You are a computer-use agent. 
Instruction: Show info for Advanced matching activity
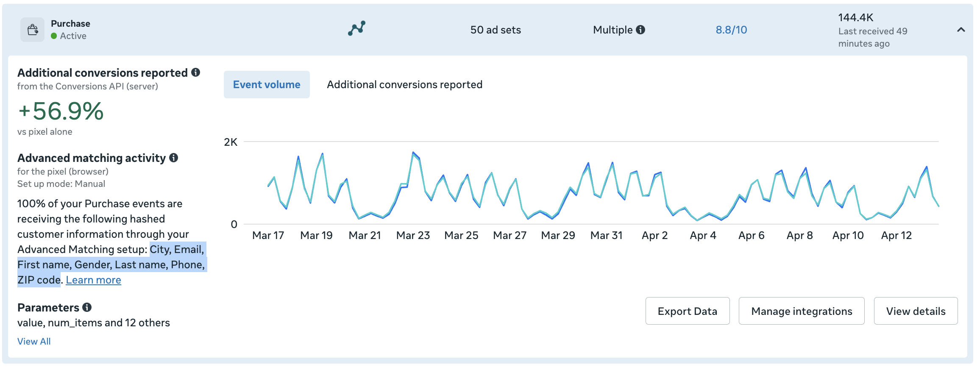[173, 158]
